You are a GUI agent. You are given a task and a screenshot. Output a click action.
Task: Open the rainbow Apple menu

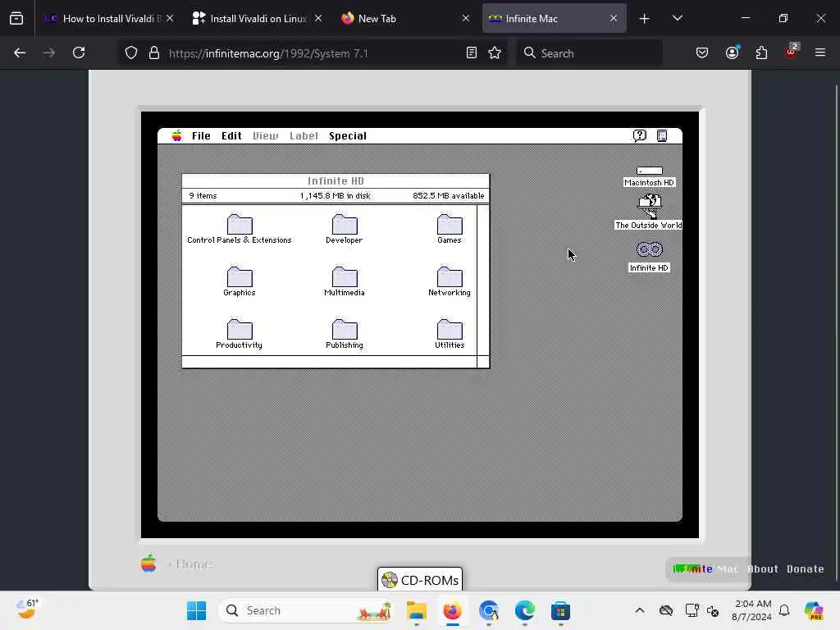(177, 136)
